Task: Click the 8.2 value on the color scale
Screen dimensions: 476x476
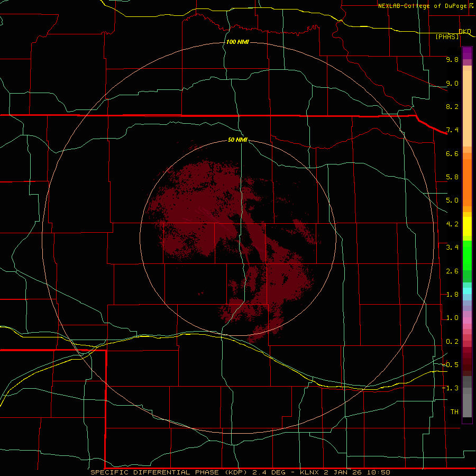Action: (452, 106)
